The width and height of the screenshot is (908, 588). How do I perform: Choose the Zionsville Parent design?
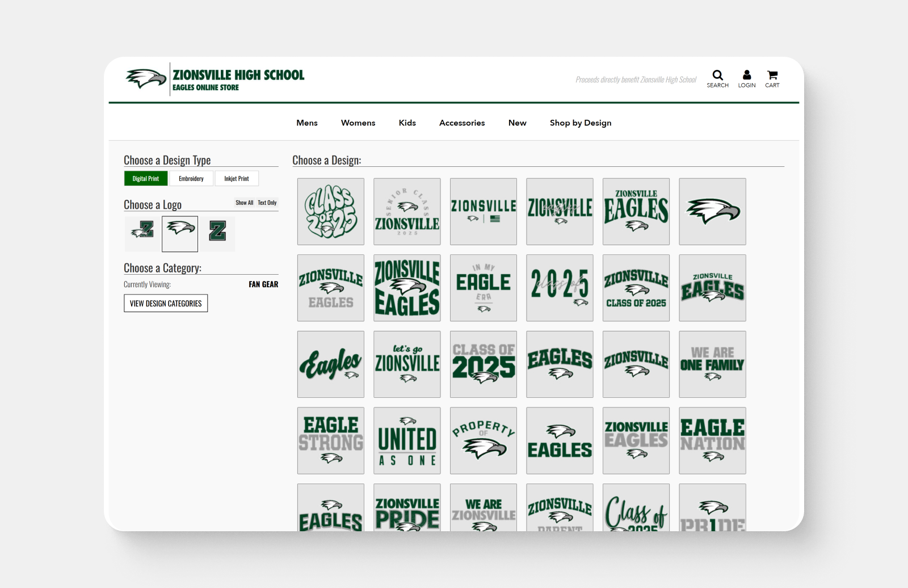pyautogui.click(x=560, y=507)
